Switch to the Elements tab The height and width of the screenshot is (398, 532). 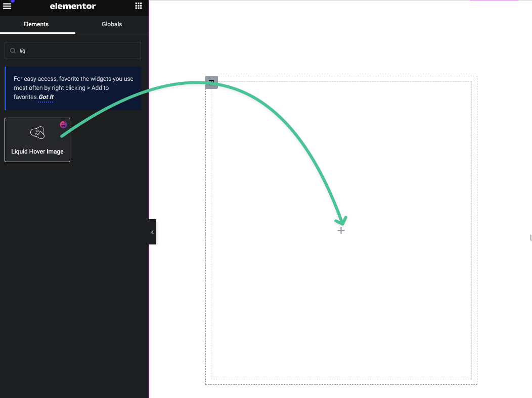click(x=36, y=24)
